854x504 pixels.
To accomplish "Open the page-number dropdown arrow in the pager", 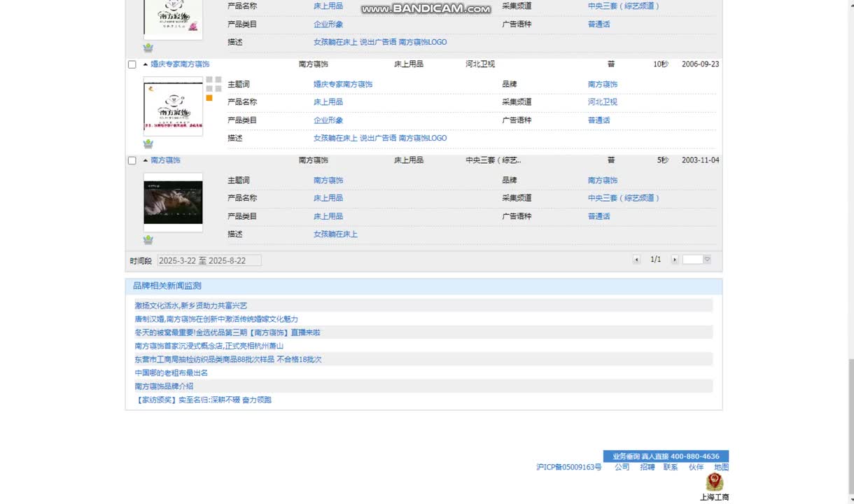I will coord(707,260).
